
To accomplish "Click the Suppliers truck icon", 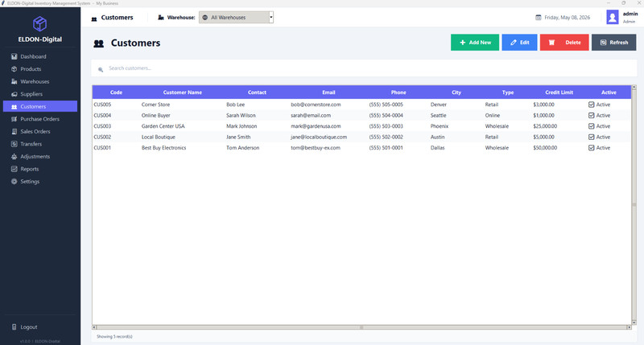I will (14, 94).
